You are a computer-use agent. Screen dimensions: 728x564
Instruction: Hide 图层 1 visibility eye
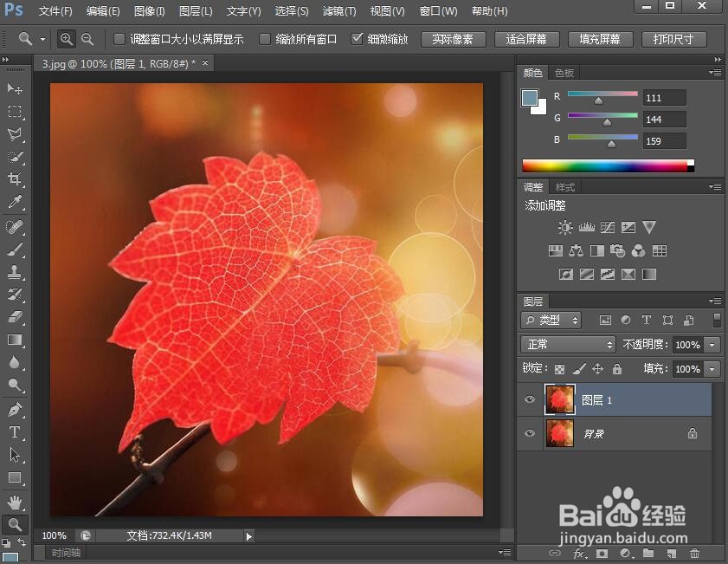point(530,399)
